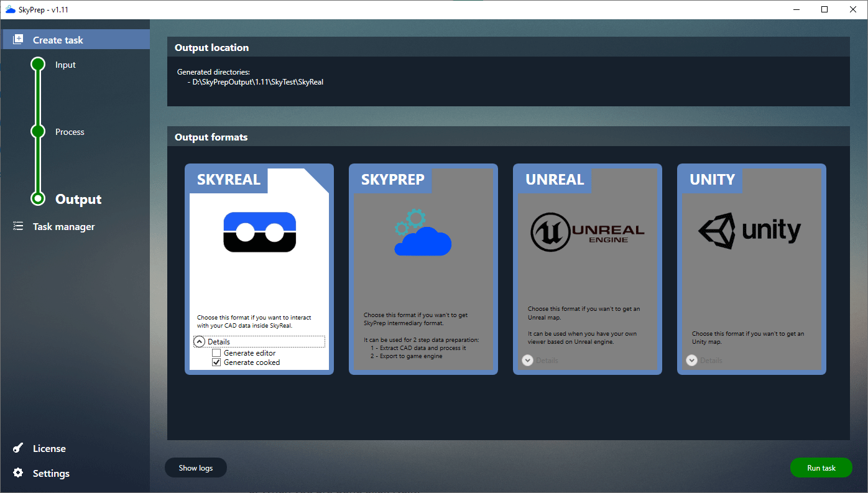Click the SkyPrep cloud and gears logo

[423, 233]
